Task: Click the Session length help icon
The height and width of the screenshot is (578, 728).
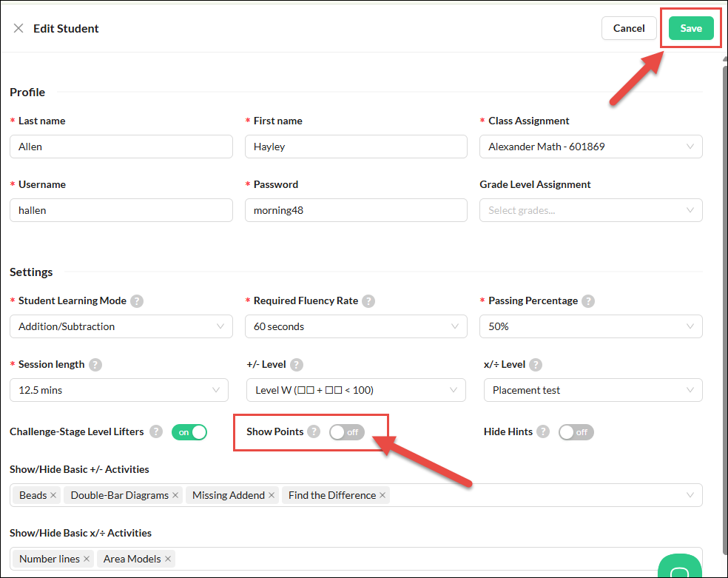Action: tap(96, 364)
